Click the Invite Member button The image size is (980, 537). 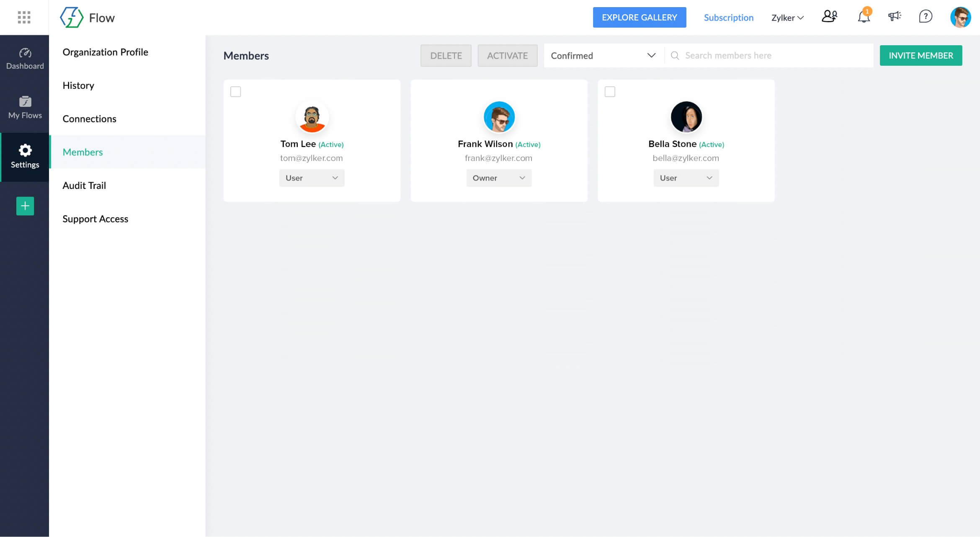pyautogui.click(x=921, y=56)
